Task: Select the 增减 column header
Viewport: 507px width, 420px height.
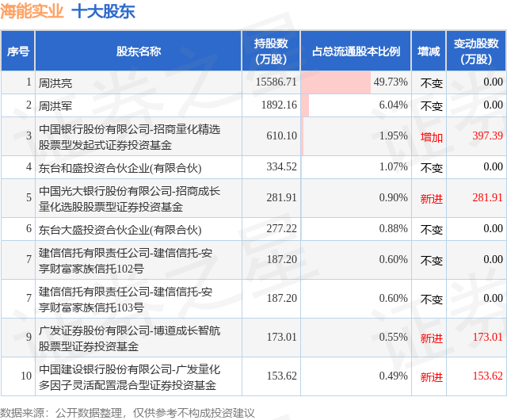Action: click(429, 52)
